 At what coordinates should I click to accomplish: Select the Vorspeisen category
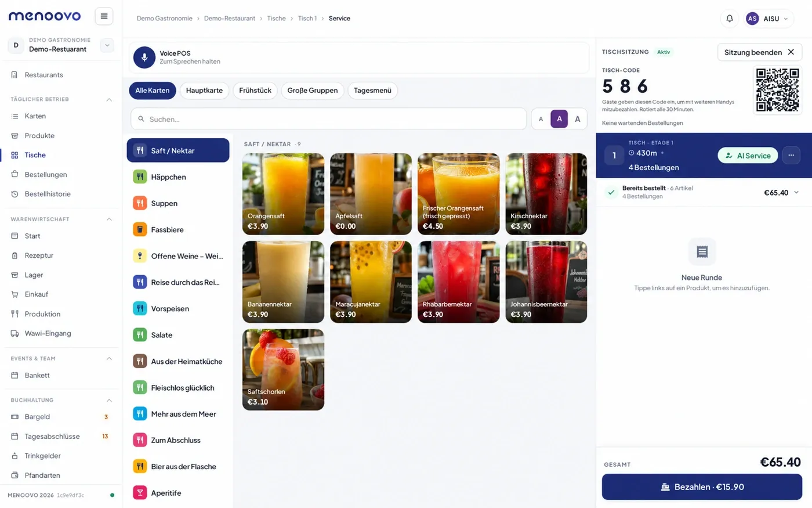[x=178, y=309]
